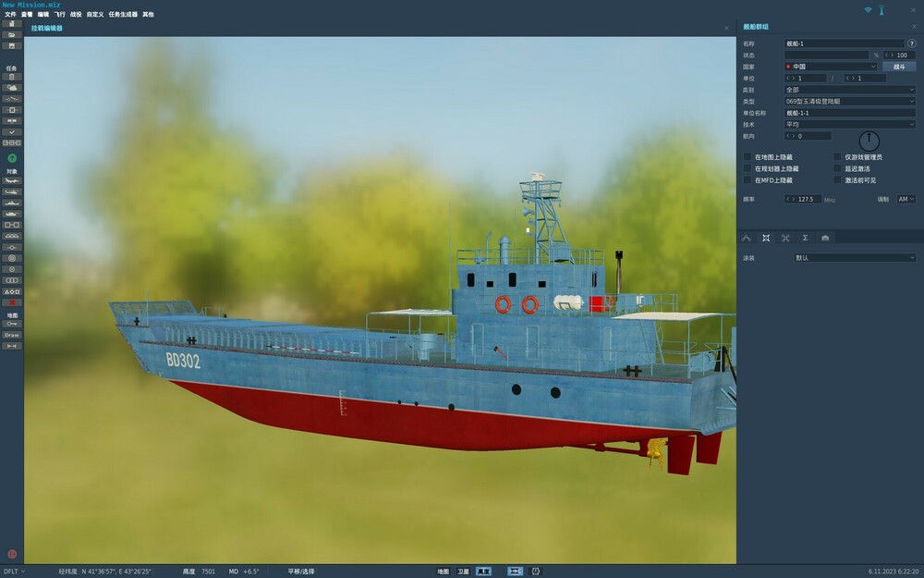
Task: Open the 涂装 livery dropdown
Action: point(855,258)
